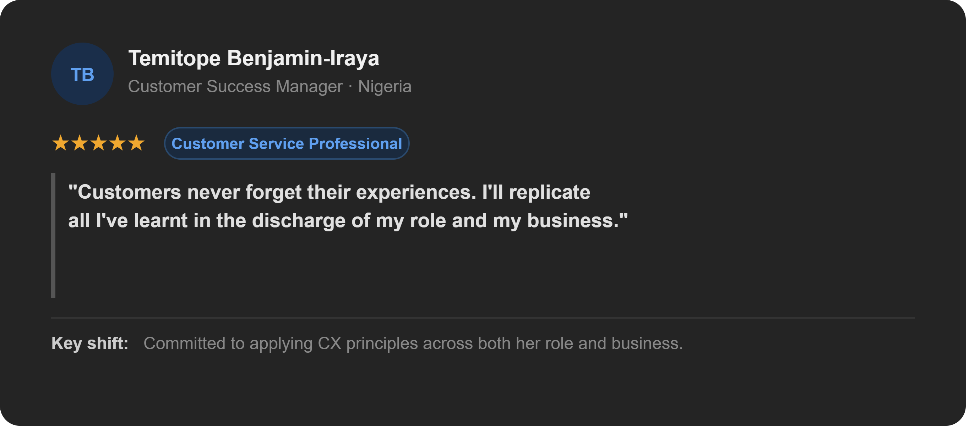Click the second rating star

pos(80,143)
